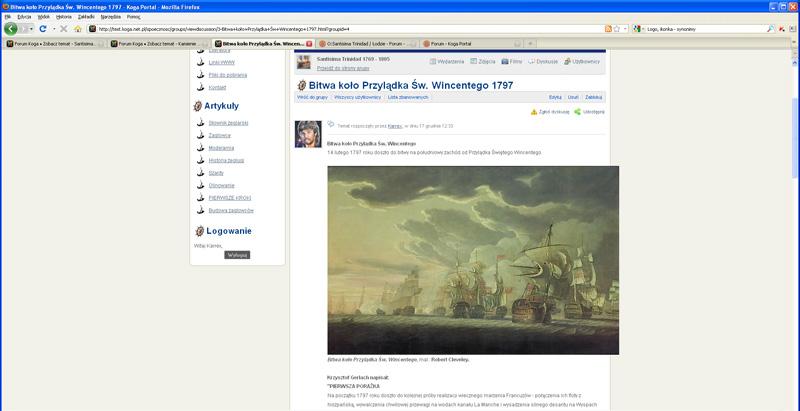Image resolution: width=800 pixels, height=411 pixels.
Task: Open the Narzędzia menu
Action: click(x=111, y=17)
